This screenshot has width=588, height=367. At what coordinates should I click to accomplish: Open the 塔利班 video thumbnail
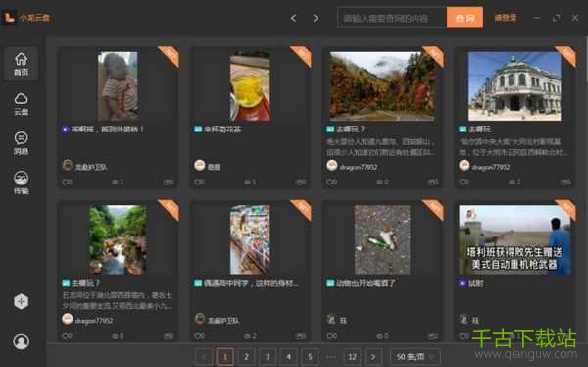pos(514,239)
